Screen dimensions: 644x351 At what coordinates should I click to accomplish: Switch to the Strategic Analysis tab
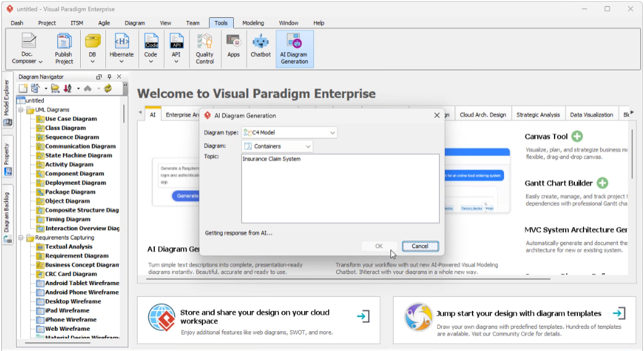[x=538, y=115]
